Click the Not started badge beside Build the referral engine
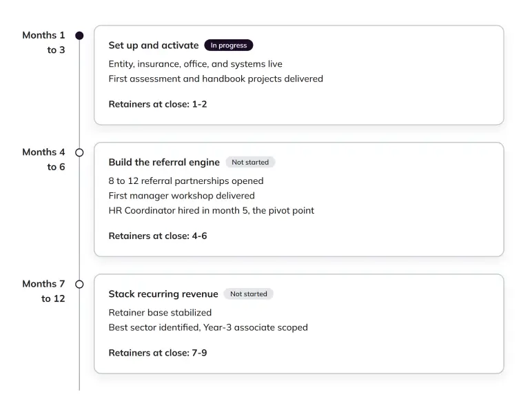 [250, 162]
